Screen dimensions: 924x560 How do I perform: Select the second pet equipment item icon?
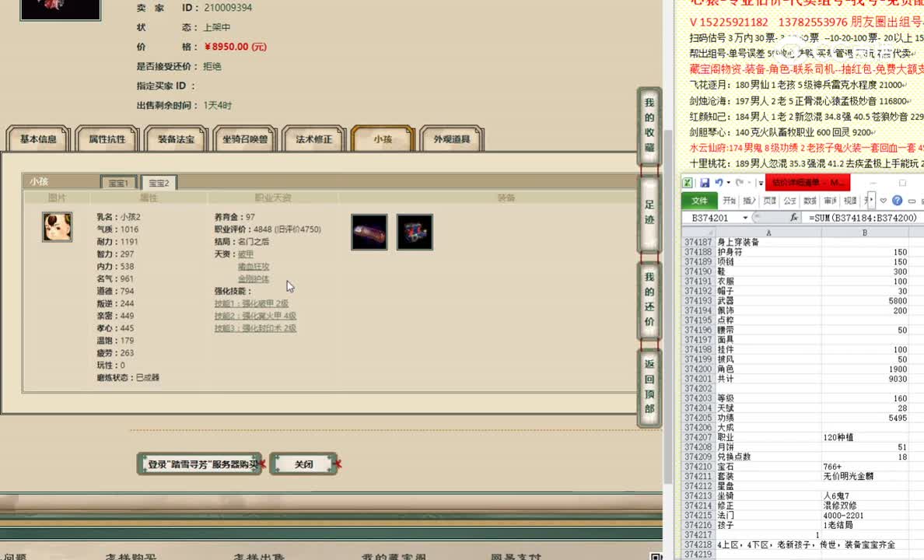[415, 231]
